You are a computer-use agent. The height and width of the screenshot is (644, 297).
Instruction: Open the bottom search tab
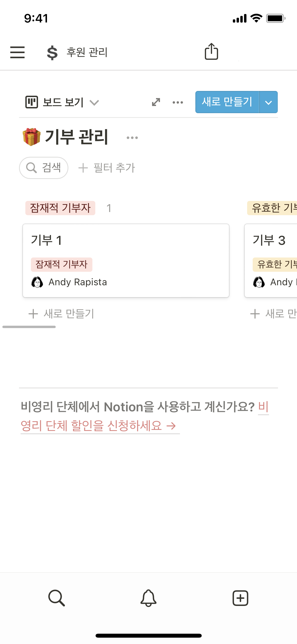pyautogui.click(x=56, y=598)
